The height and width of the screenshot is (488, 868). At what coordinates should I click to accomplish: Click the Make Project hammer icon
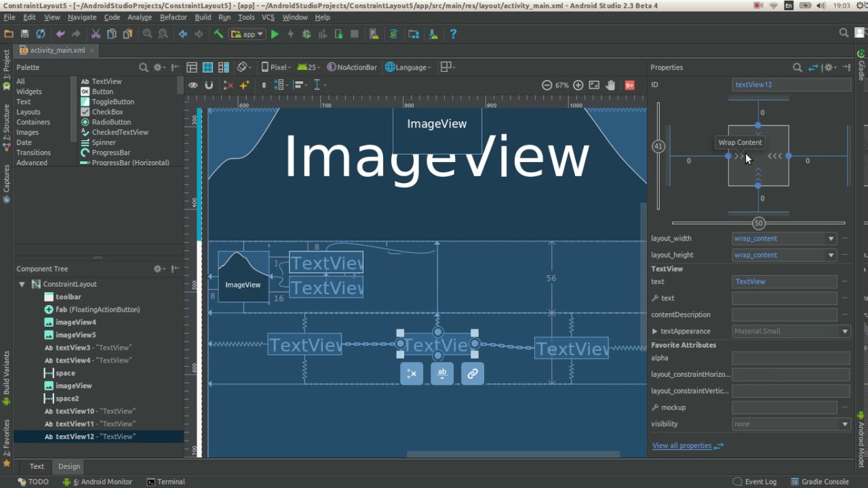coord(218,34)
